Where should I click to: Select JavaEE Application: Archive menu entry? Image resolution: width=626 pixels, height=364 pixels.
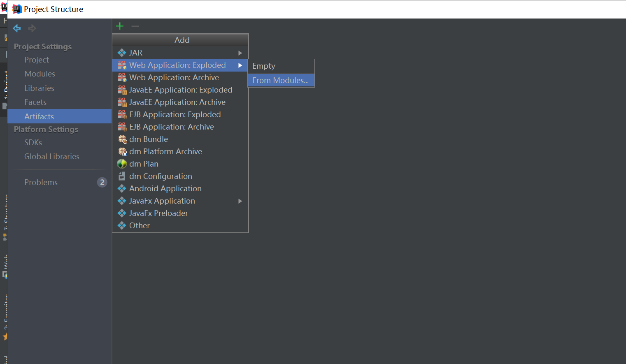180,102
